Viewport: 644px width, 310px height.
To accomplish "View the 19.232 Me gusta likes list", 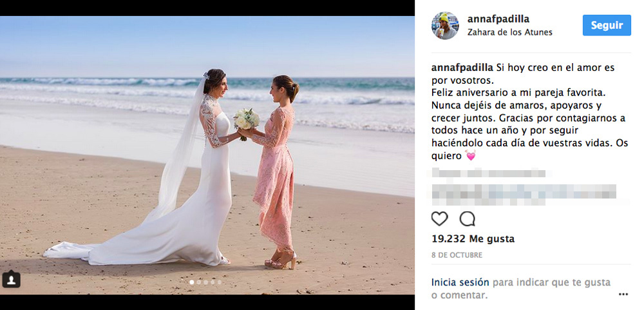I will pyautogui.click(x=473, y=239).
